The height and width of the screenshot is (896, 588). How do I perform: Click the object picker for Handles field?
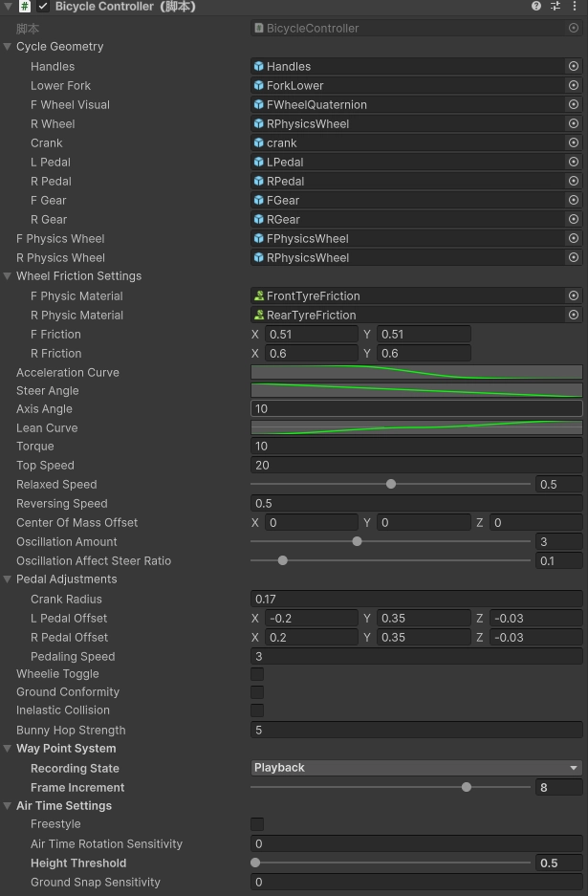coord(573,66)
